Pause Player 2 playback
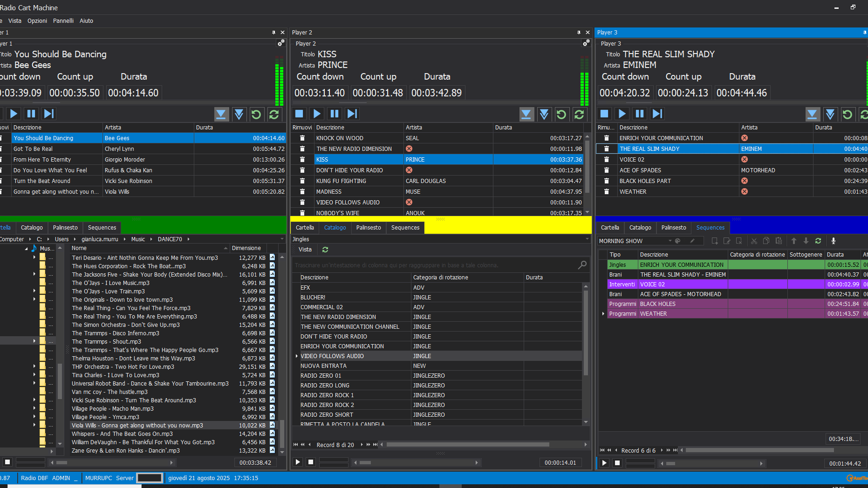The height and width of the screenshot is (488, 868). coord(335,114)
